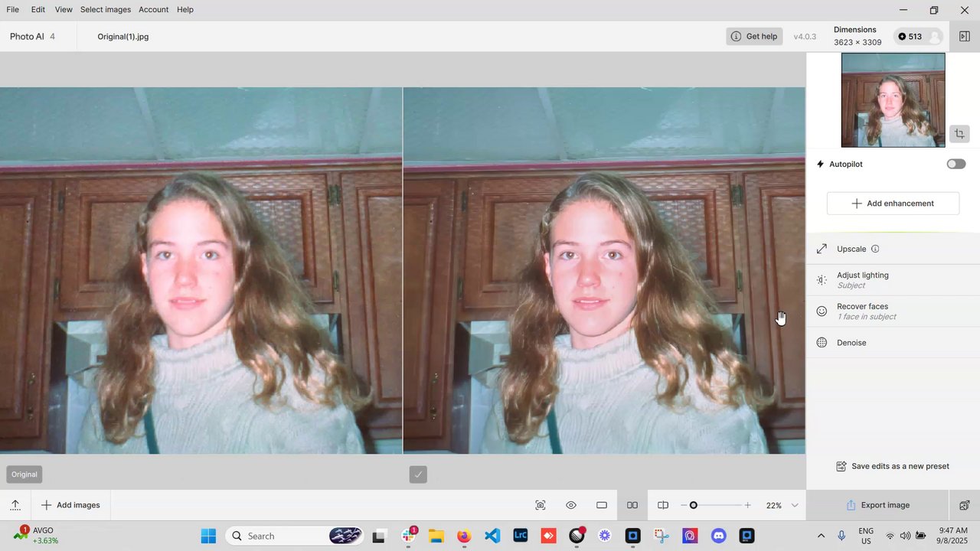This screenshot has width=980, height=551.
Task: Click the Windows Start button
Action: 208,536
